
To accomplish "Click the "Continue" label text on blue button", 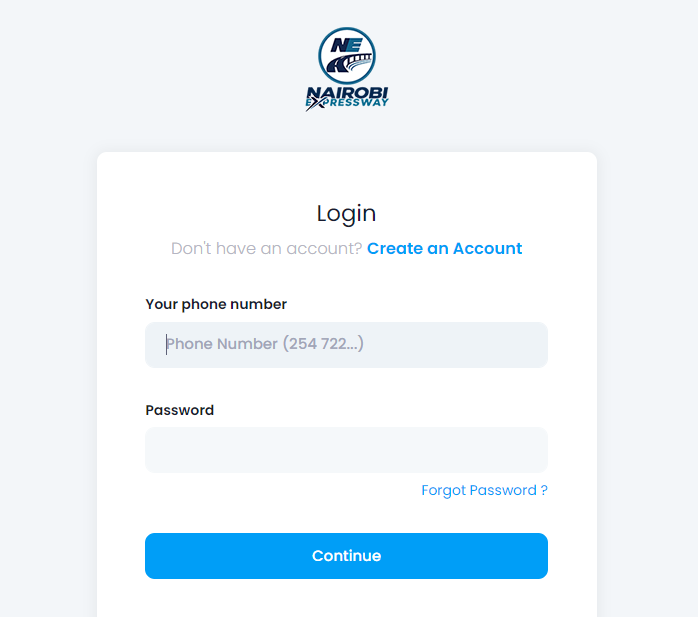I will coord(346,556).
